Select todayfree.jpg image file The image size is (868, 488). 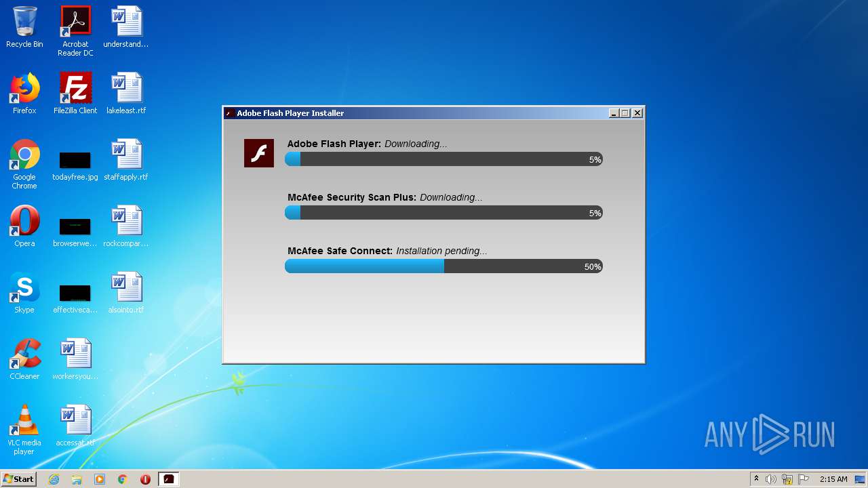(x=75, y=166)
